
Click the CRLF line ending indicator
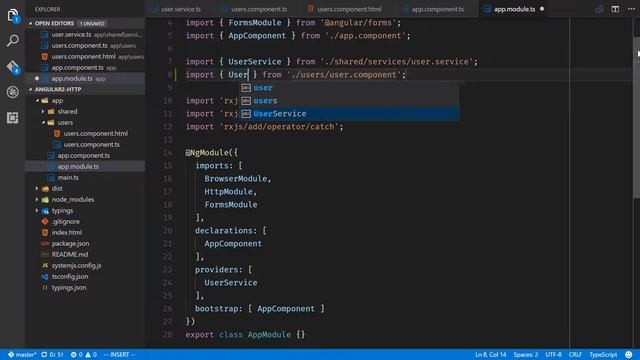pos(576,354)
